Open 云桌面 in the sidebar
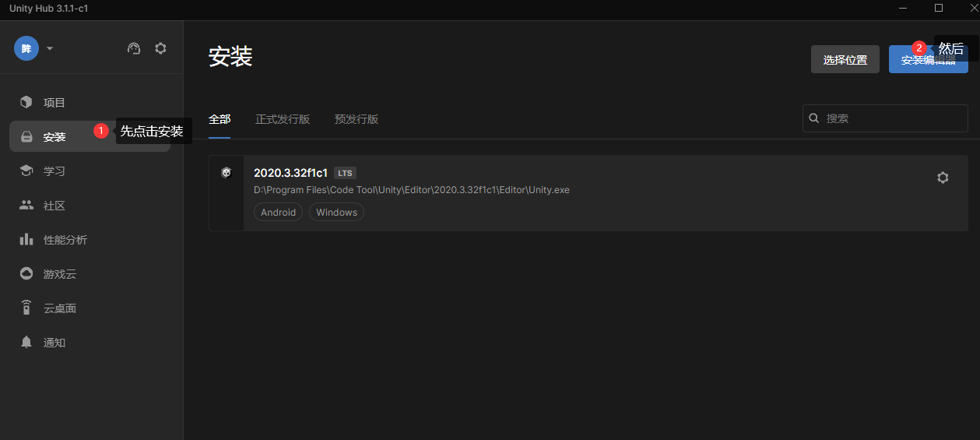Image resolution: width=980 pixels, height=440 pixels. 90,308
